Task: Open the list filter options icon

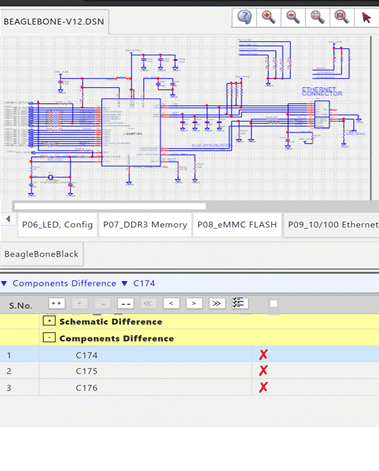Action: coord(239,303)
